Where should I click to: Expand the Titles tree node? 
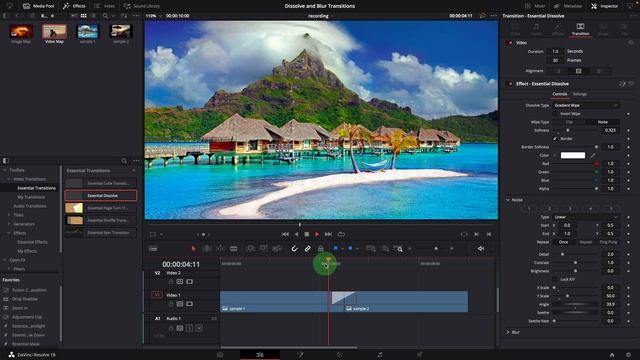coord(9,215)
